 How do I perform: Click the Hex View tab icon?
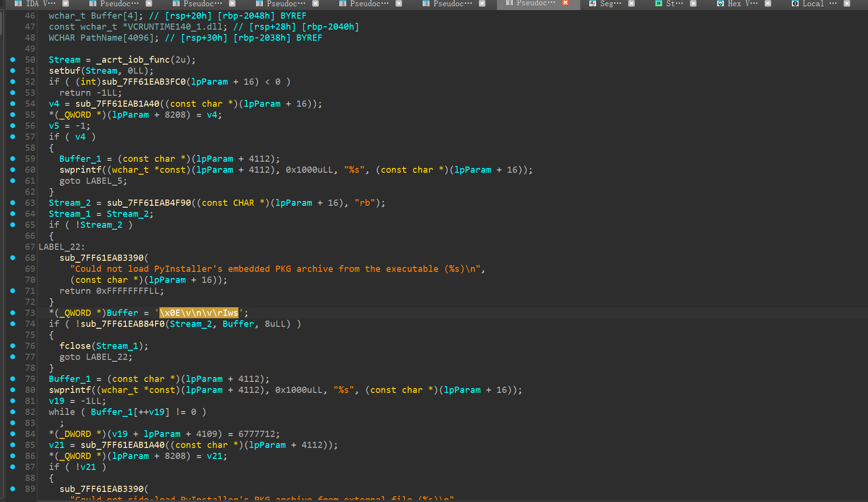(720, 3)
